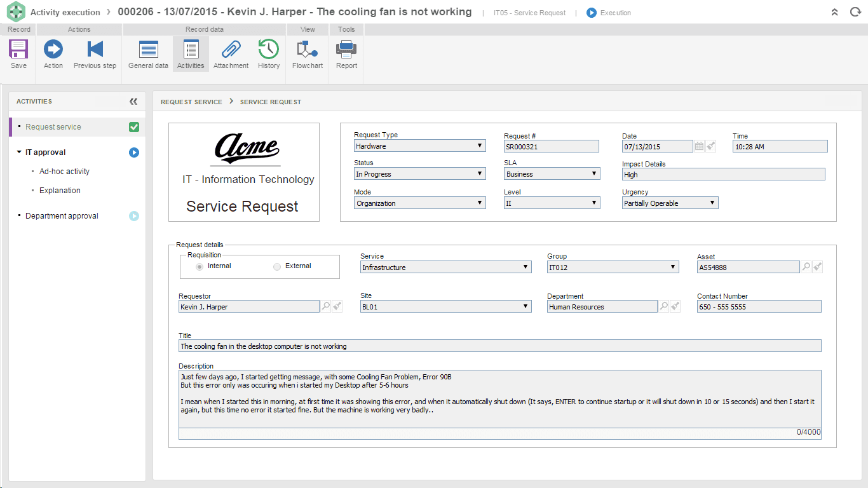Select Department approval activity

click(x=62, y=216)
